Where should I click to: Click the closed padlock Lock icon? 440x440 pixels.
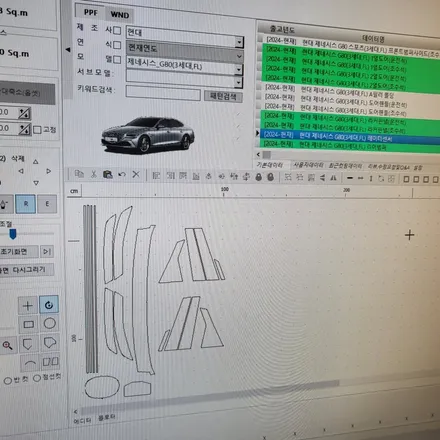coord(259,177)
